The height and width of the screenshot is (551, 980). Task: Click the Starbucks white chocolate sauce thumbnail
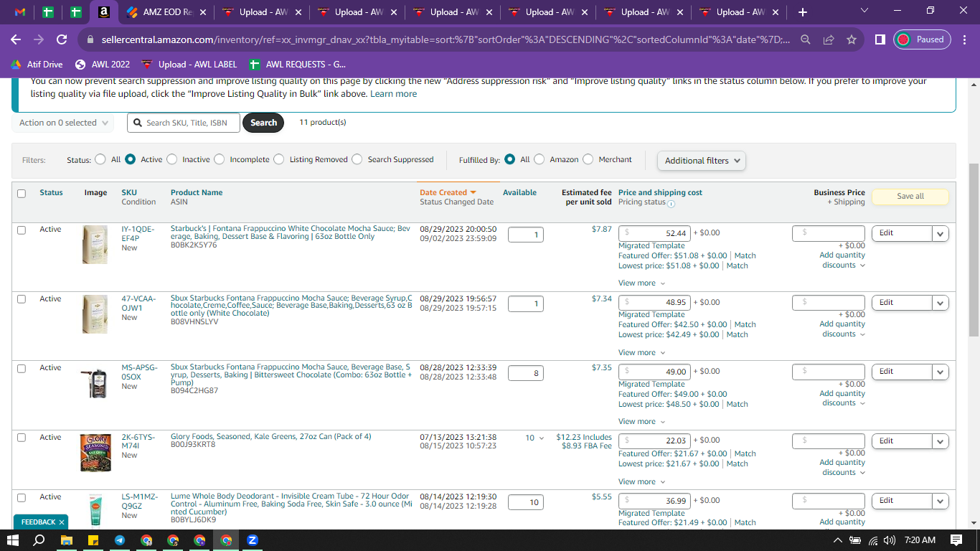(95, 245)
